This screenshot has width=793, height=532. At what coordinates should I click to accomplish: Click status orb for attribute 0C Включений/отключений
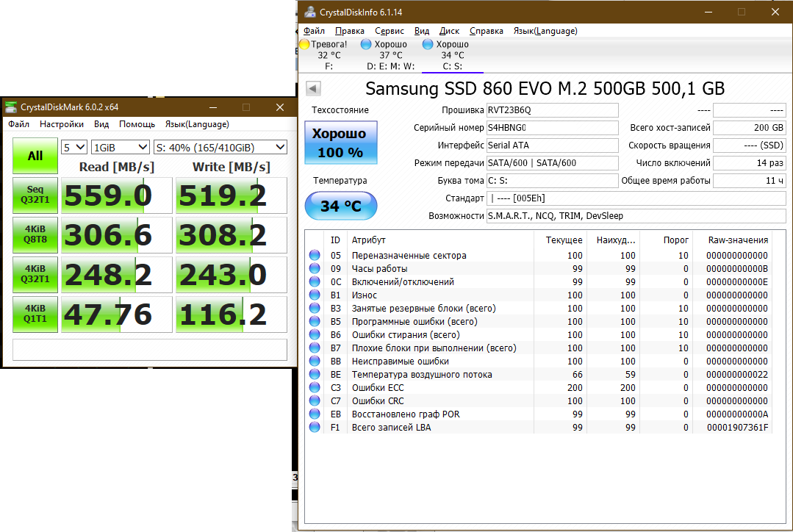click(x=315, y=281)
